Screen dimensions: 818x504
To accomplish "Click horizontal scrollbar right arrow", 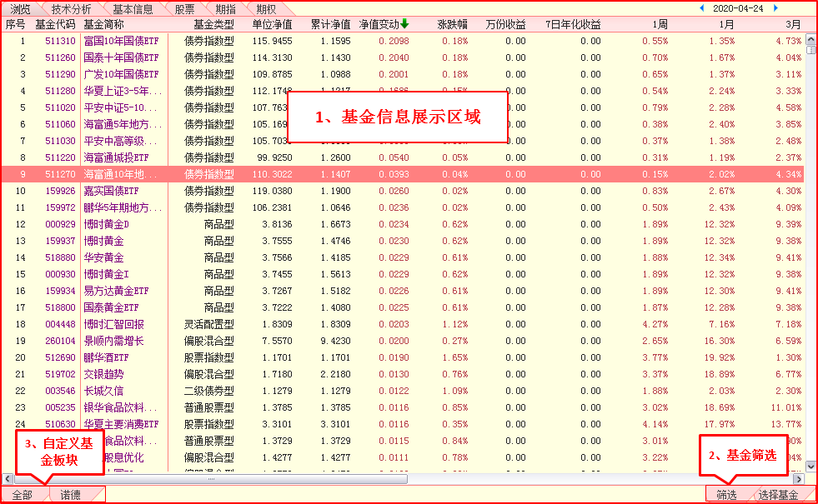I will tap(798, 479).
